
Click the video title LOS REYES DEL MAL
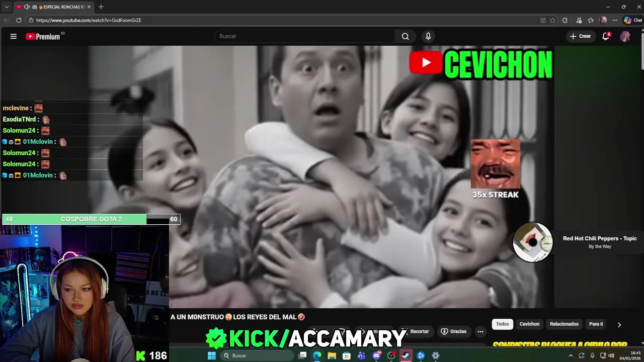(x=237, y=317)
